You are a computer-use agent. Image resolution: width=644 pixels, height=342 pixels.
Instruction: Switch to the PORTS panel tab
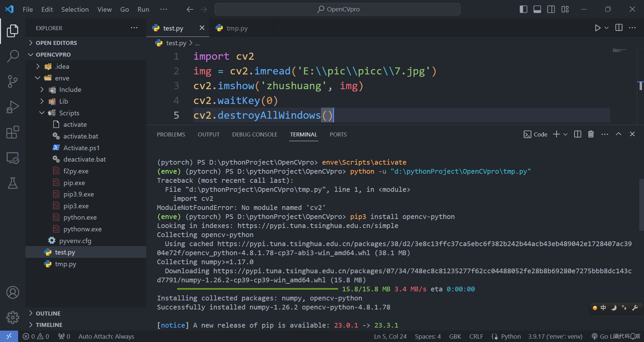pos(338,134)
